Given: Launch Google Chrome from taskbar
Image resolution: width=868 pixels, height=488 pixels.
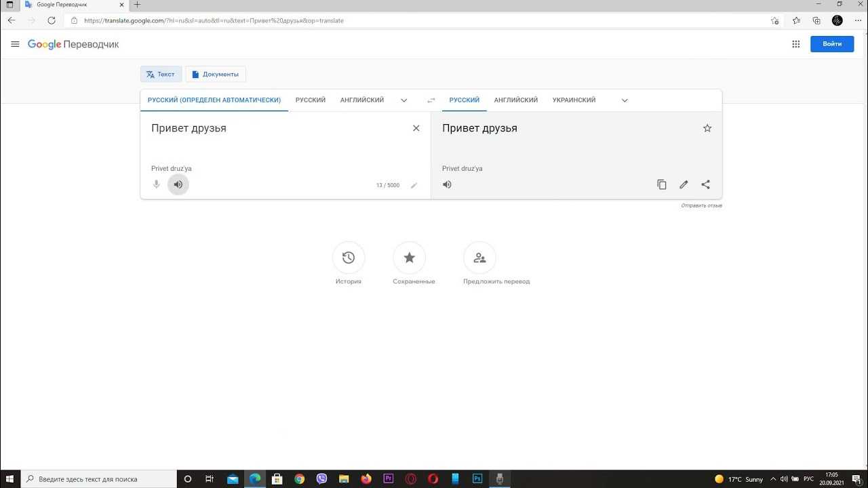Looking at the screenshot, I should coord(300,479).
